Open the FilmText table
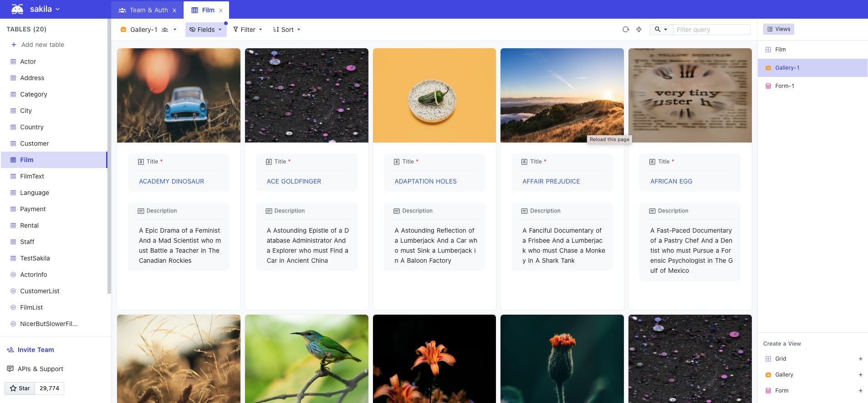The width and height of the screenshot is (868, 403). [54, 176]
